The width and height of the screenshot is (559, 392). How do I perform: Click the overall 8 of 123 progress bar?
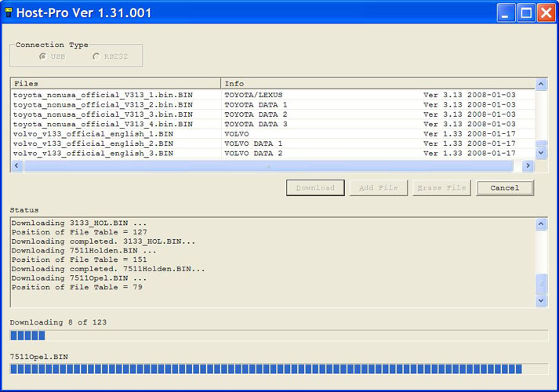[x=279, y=336]
